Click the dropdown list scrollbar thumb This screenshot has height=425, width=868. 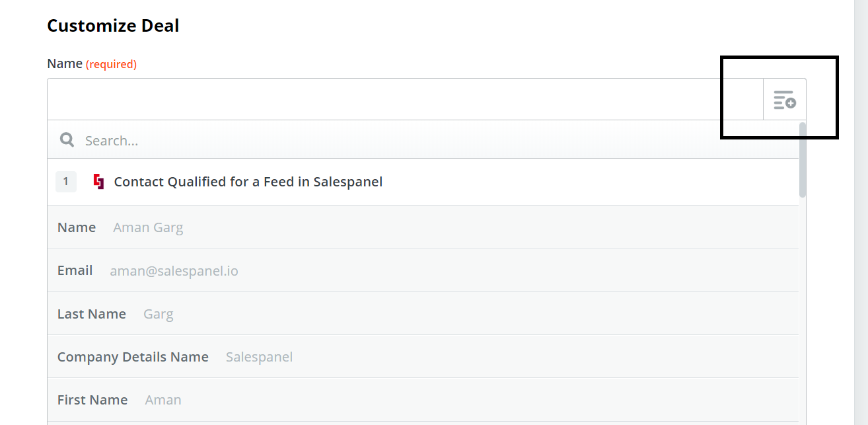803,160
